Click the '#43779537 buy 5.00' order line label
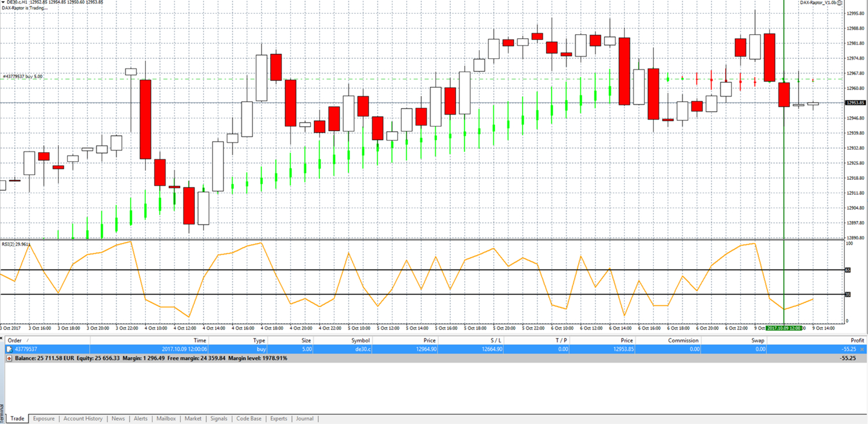 coord(22,76)
